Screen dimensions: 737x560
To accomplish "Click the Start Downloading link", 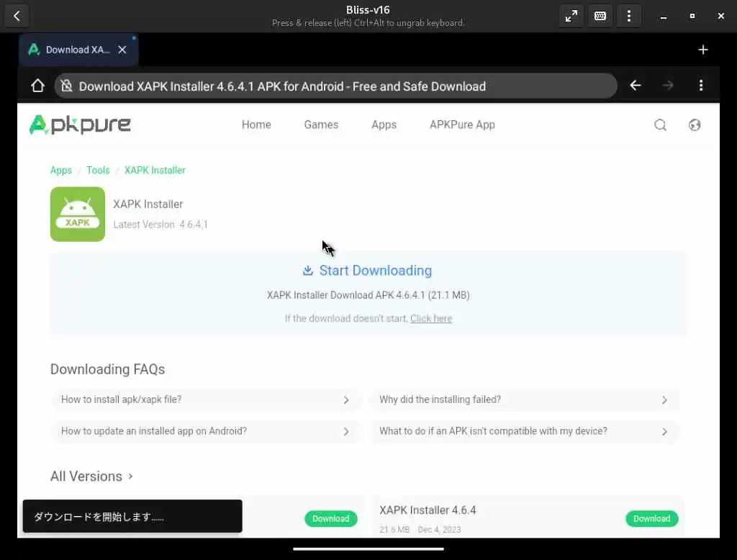I will click(x=375, y=271).
